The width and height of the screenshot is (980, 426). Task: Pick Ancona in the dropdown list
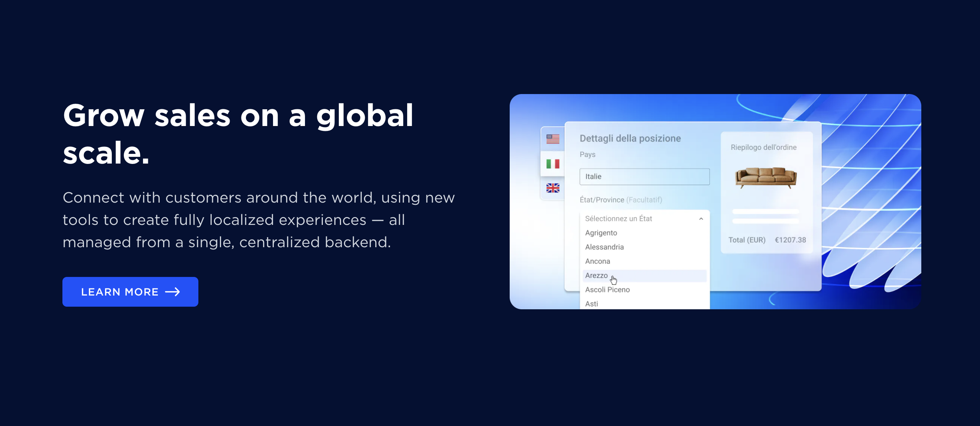[597, 261]
